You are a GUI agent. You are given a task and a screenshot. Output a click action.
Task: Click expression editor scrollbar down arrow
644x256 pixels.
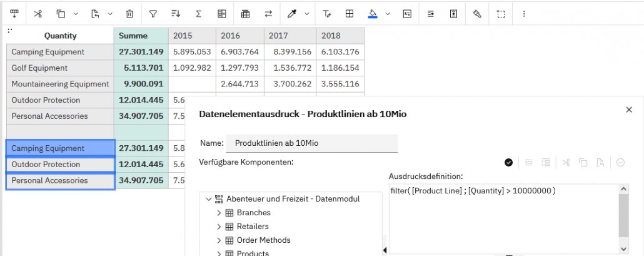[623, 249]
